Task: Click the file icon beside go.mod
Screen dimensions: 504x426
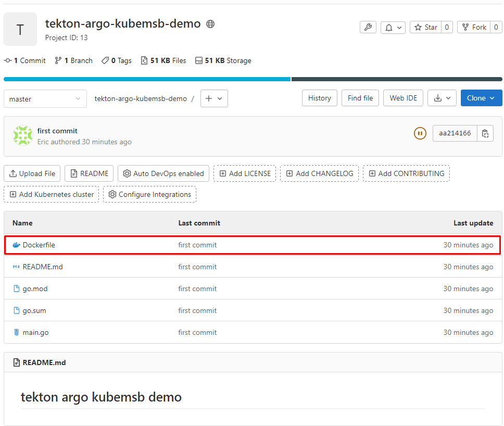Action: click(16, 289)
